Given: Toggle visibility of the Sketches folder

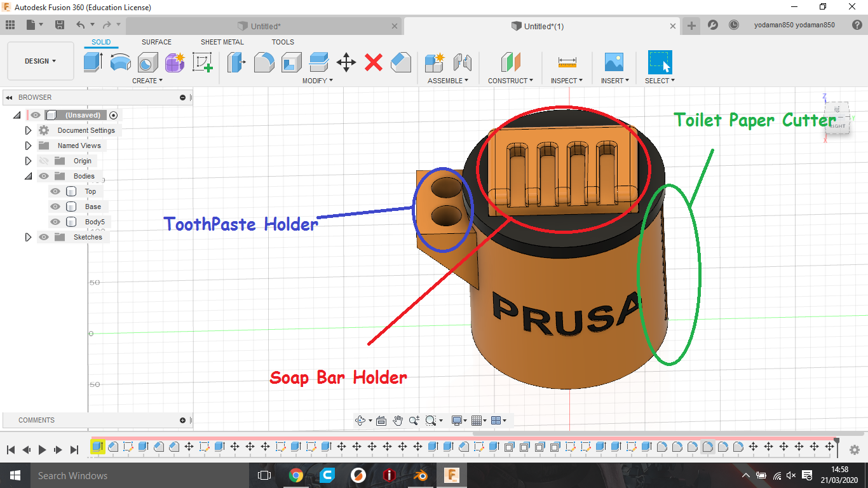Looking at the screenshot, I should (x=44, y=237).
